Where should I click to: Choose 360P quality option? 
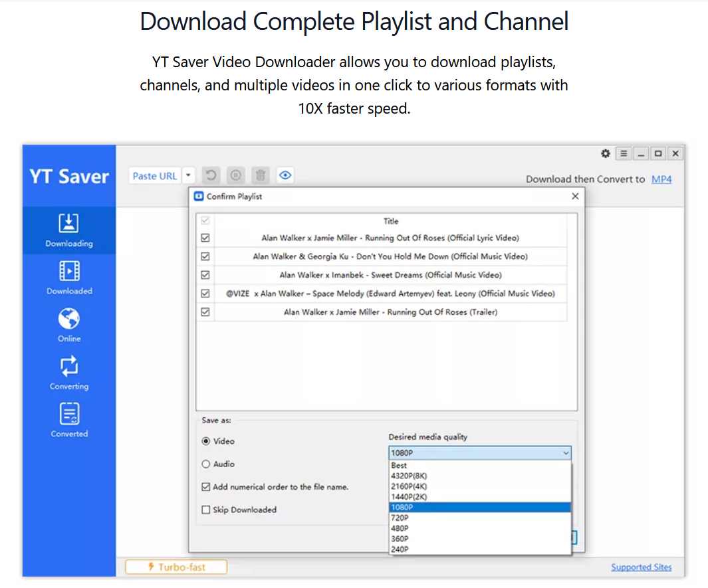479,539
